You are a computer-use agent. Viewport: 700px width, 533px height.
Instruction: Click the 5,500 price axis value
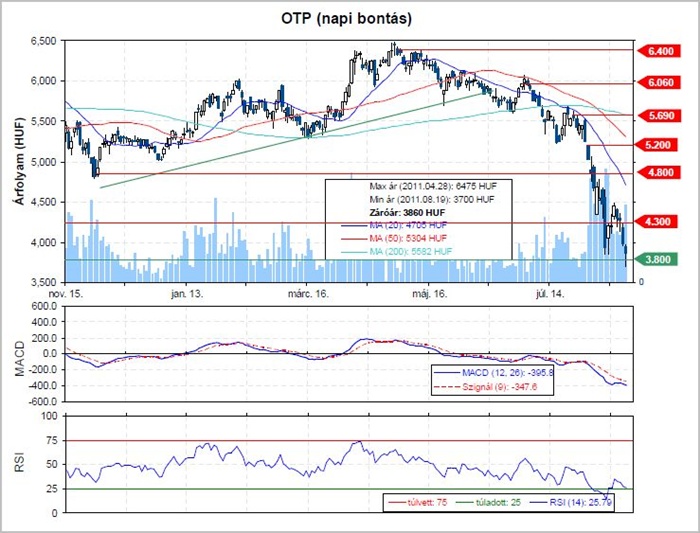pyautogui.click(x=43, y=121)
